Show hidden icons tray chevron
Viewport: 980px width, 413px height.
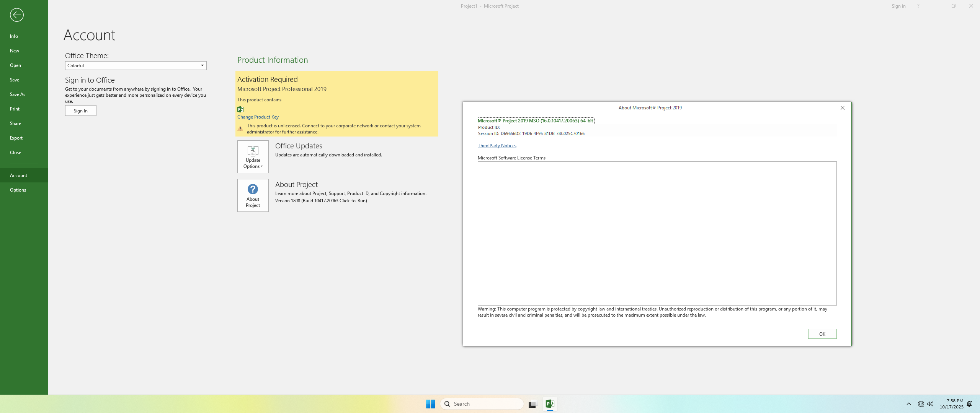909,404
